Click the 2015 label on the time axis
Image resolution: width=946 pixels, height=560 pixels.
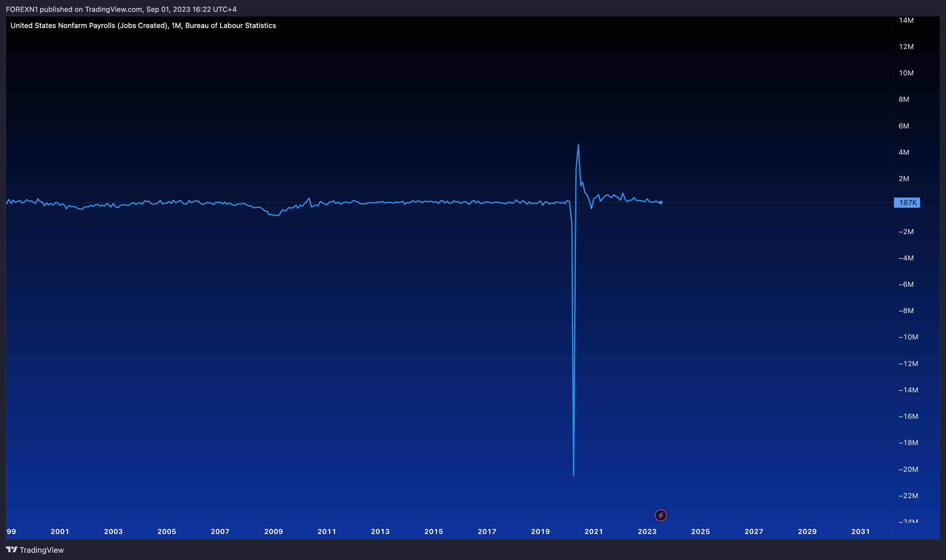click(x=434, y=531)
